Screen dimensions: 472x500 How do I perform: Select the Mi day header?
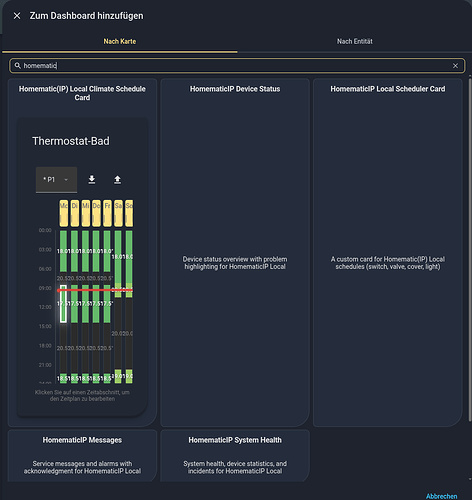click(86, 213)
